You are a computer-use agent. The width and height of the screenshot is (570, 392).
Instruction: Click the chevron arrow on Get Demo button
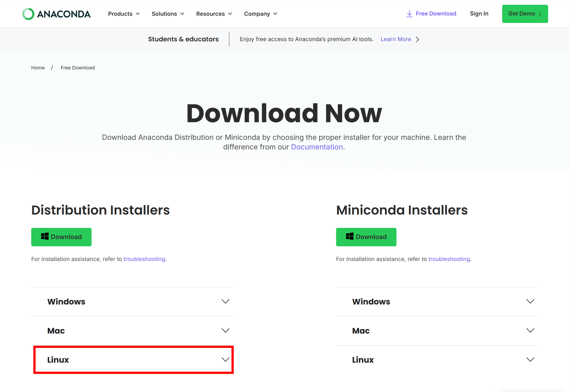(x=540, y=14)
